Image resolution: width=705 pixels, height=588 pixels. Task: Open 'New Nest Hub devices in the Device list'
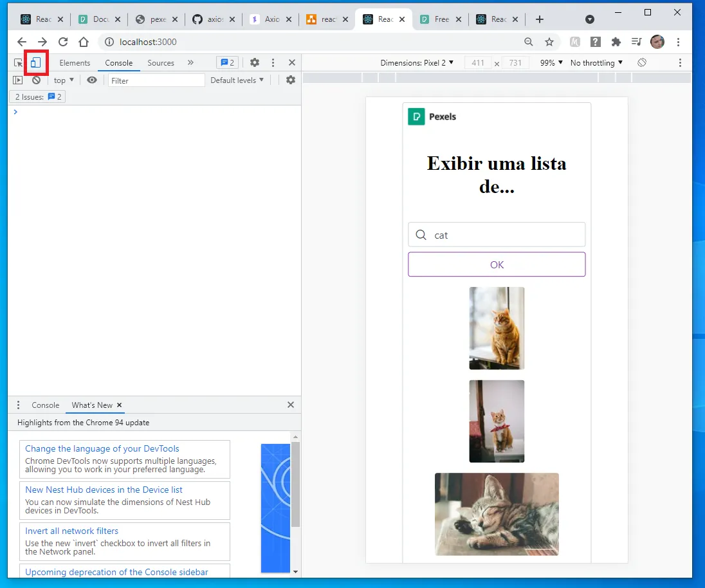click(x=104, y=490)
